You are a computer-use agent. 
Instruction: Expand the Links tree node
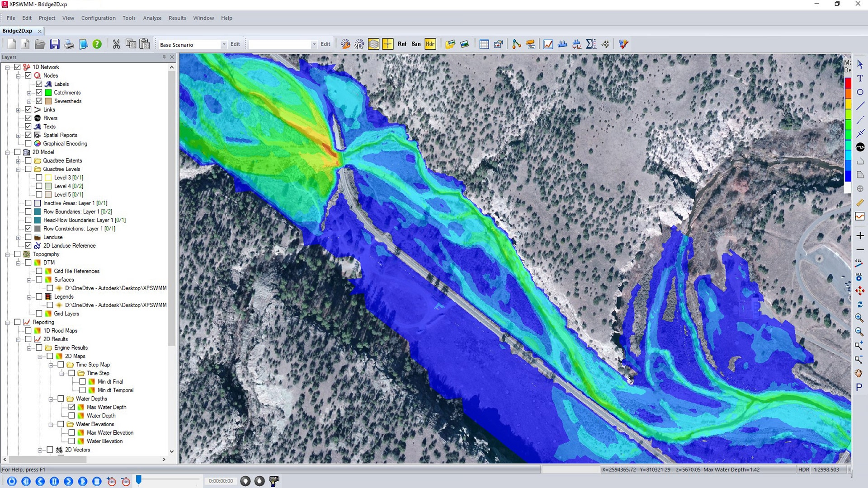(x=18, y=110)
